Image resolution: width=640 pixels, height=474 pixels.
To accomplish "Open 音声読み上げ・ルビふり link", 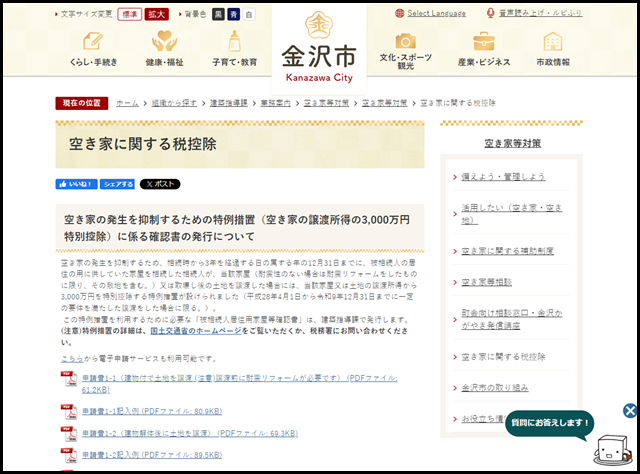I will point(540,13).
